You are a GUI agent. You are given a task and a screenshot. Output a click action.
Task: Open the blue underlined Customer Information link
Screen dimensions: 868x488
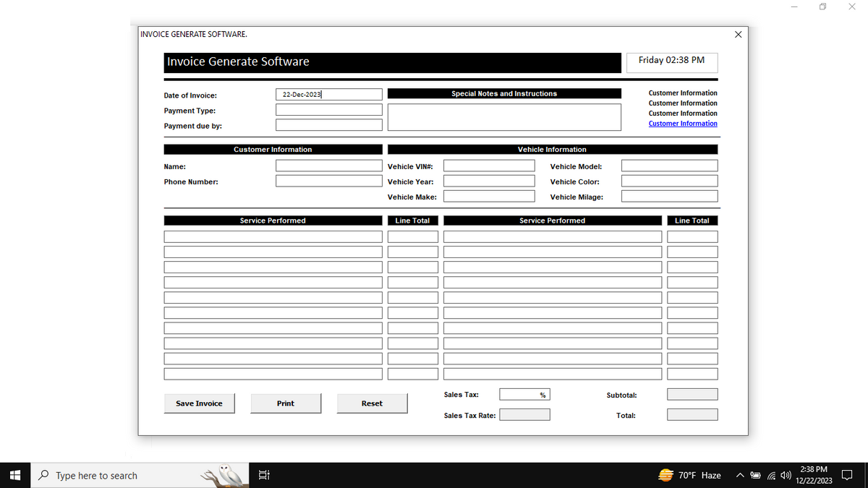pos(683,124)
